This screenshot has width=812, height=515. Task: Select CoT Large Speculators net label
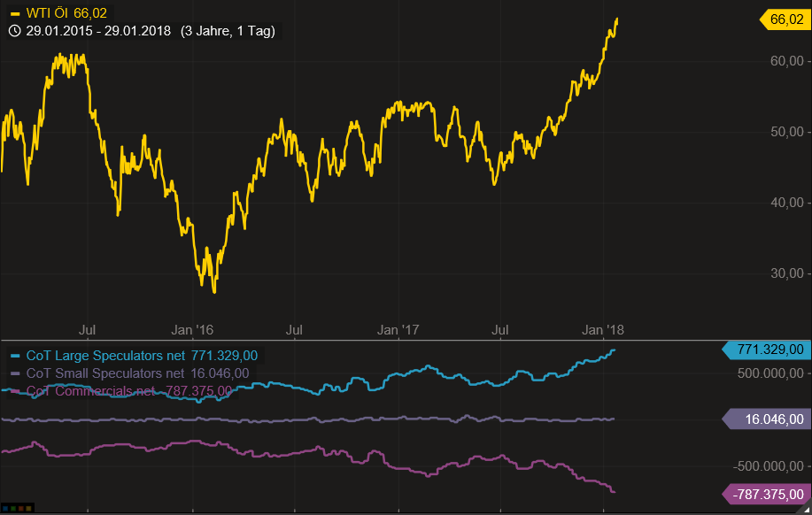pyautogui.click(x=105, y=356)
